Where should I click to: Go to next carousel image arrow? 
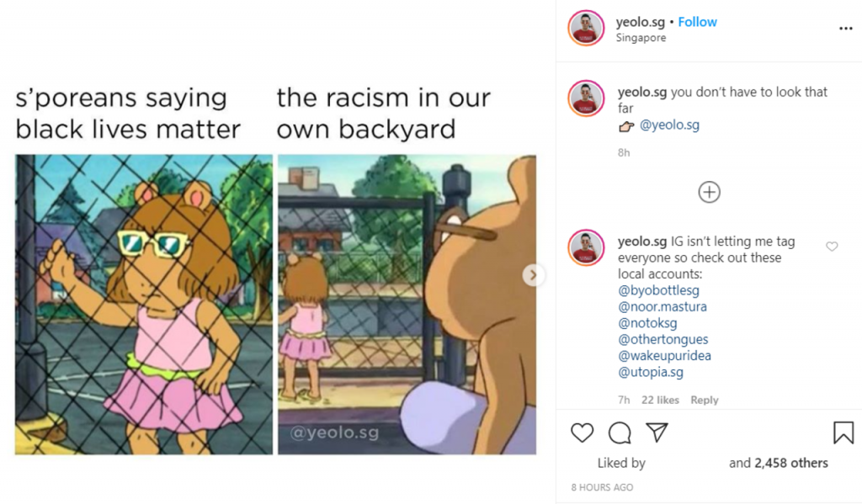click(x=532, y=275)
